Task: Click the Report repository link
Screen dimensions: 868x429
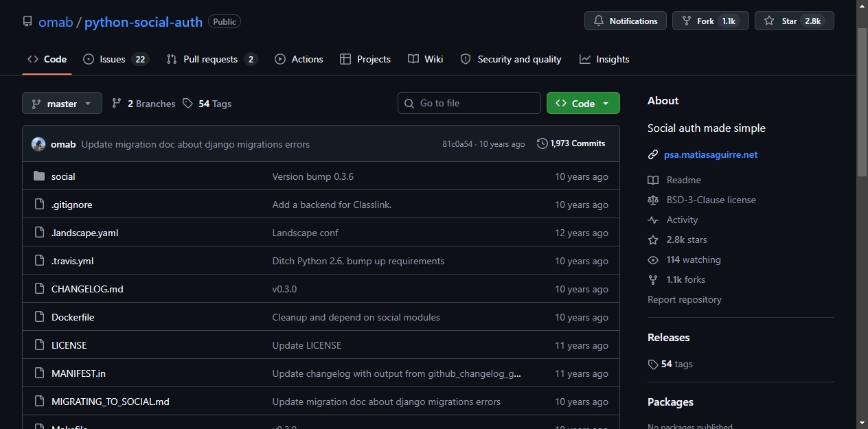Action: 685,299
